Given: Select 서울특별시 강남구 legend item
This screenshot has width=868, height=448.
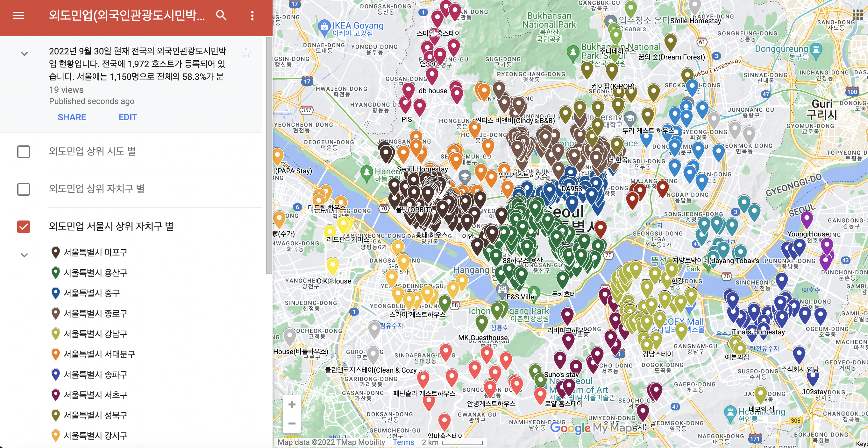Looking at the screenshot, I should tap(95, 334).
